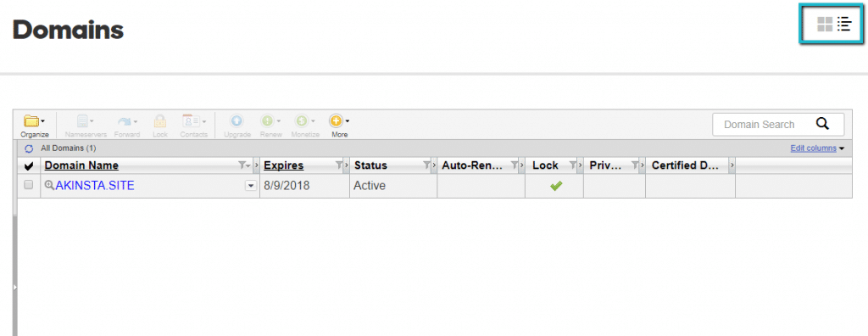Refresh the All Domains list
The height and width of the screenshot is (336, 868).
(x=29, y=148)
